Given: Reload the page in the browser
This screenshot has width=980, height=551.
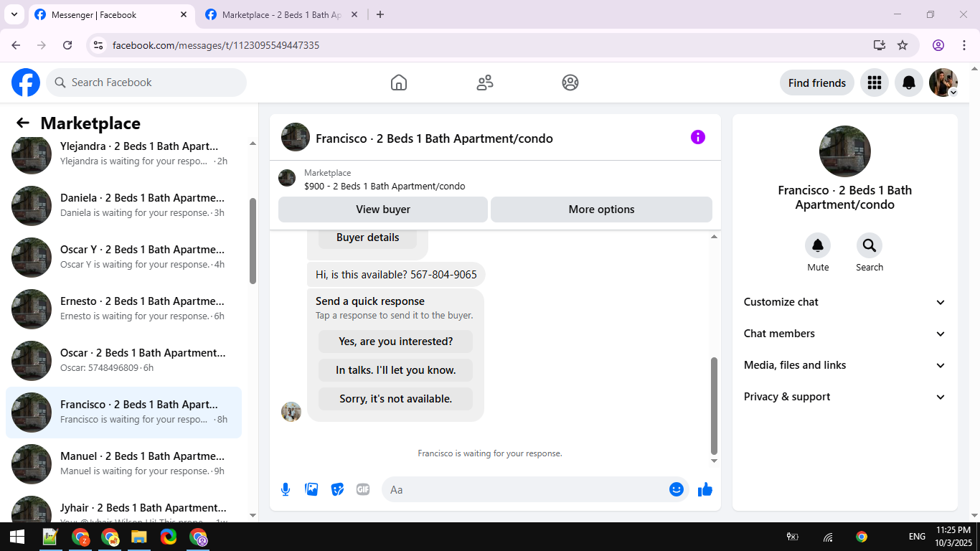Looking at the screenshot, I should click(x=67, y=45).
